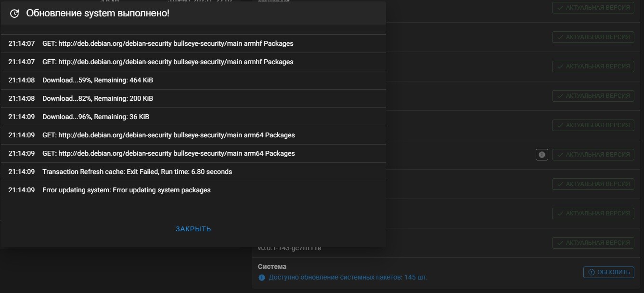The height and width of the screenshot is (293, 644).
Task: Select the 'Download...82%, Remaining: 200 KiB' log row
Action: pos(98,98)
